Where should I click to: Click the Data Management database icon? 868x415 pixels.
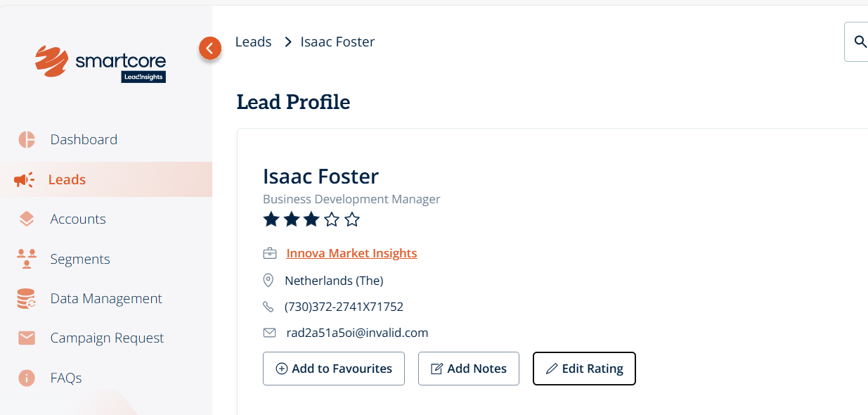click(27, 299)
